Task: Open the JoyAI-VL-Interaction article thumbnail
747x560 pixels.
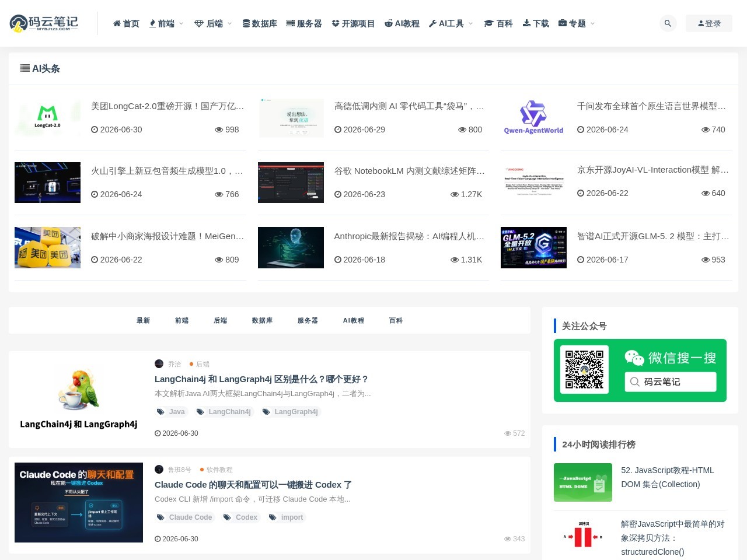Action: click(533, 181)
